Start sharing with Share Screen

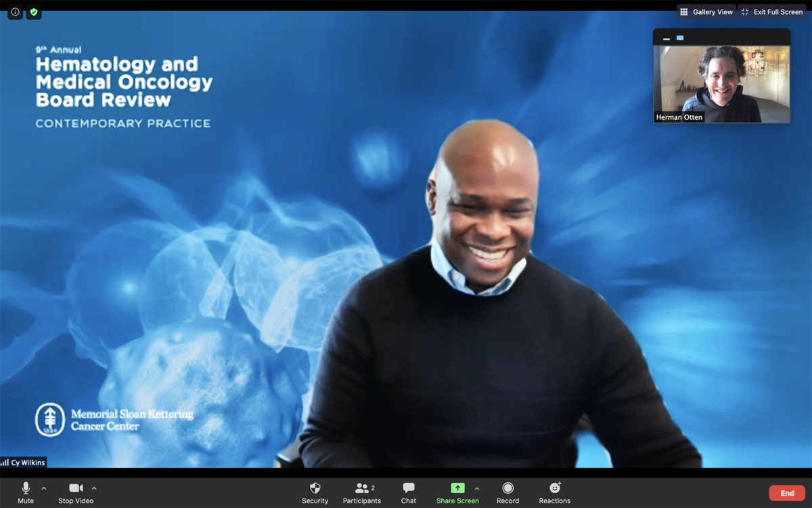pyautogui.click(x=457, y=492)
